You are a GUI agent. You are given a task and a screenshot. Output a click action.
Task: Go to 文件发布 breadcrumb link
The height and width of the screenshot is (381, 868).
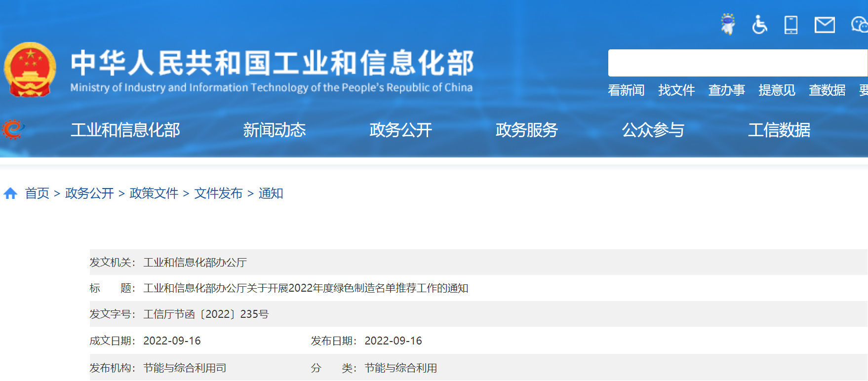(219, 193)
